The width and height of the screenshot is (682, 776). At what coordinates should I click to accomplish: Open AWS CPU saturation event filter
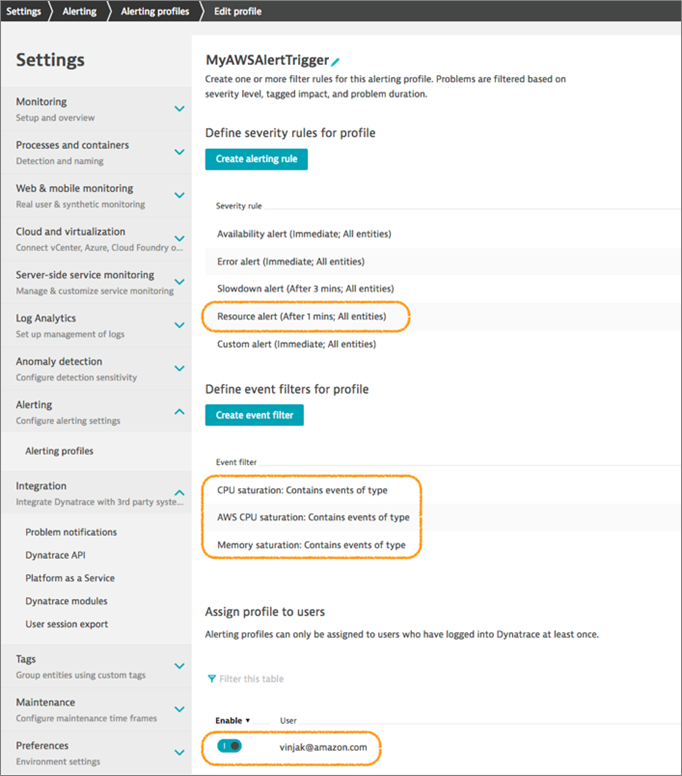pyautogui.click(x=313, y=517)
